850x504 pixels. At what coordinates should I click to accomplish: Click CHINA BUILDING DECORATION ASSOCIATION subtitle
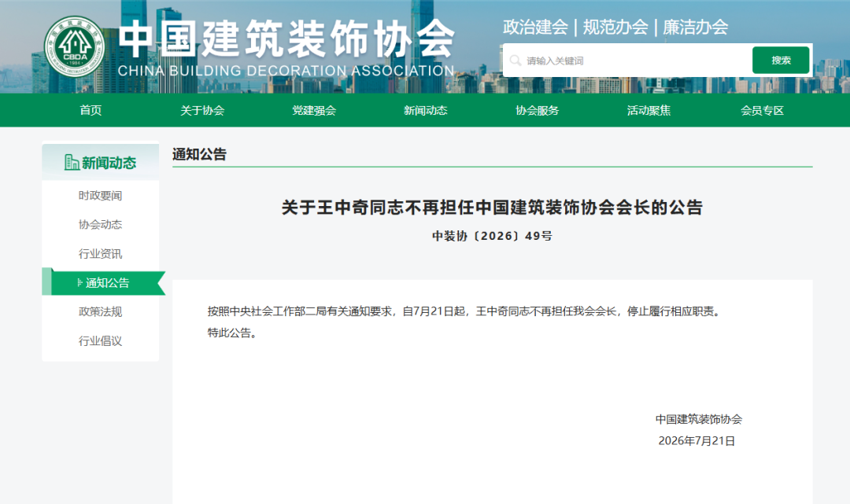point(286,71)
